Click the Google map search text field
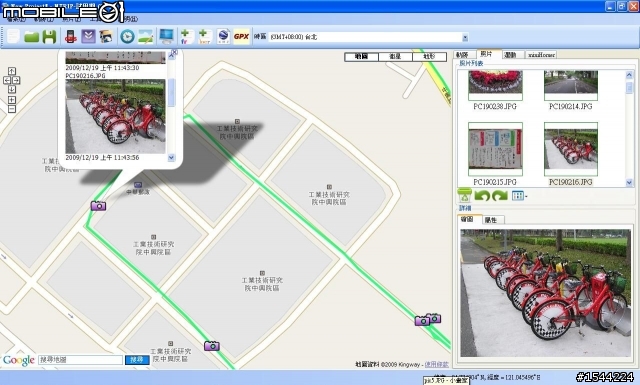Image resolution: width=640 pixels, height=385 pixels. (x=80, y=360)
